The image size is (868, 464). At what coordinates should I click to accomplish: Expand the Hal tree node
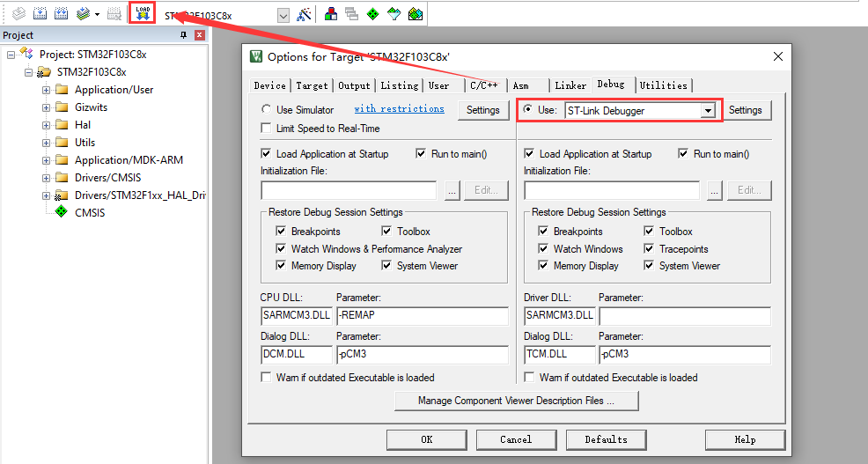46,125
